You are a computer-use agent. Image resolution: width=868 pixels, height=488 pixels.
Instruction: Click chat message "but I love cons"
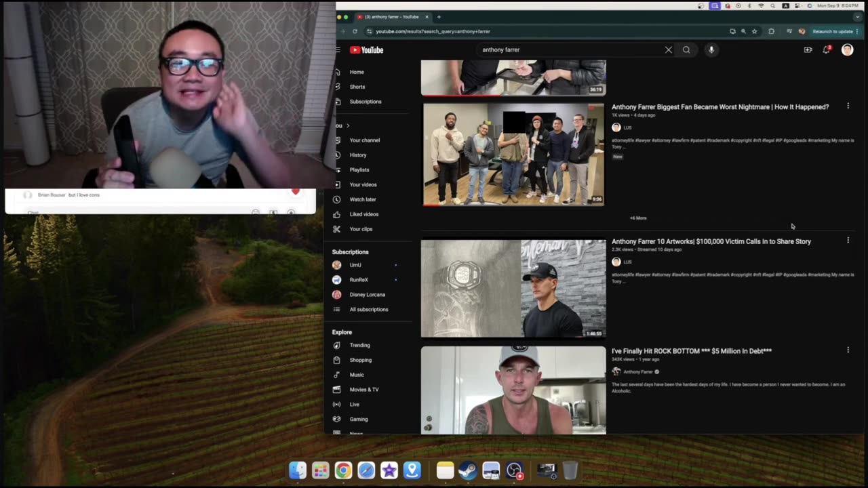(x=84, y=195)
